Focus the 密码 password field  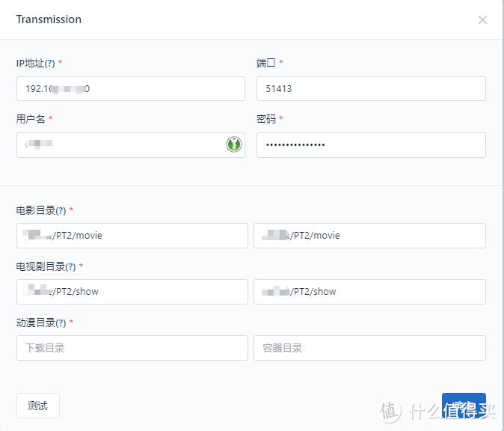click(x=371, y=145)
